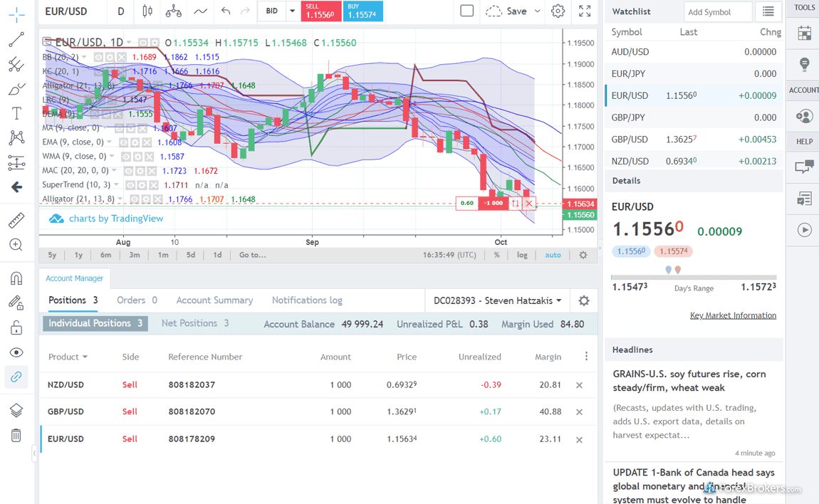Open the candlestick chart style selector
This screenshot has height=504, width=819.
tap(147, 11)
